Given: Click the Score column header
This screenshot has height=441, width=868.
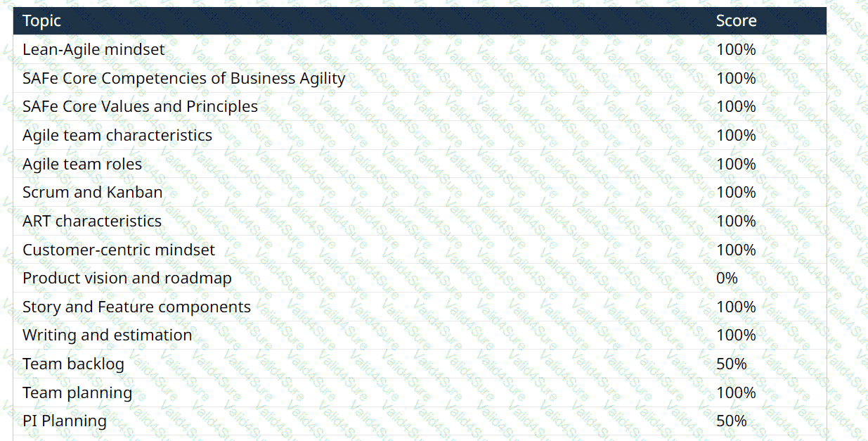Looking at the screenshot, I should (x=736, y=21).
